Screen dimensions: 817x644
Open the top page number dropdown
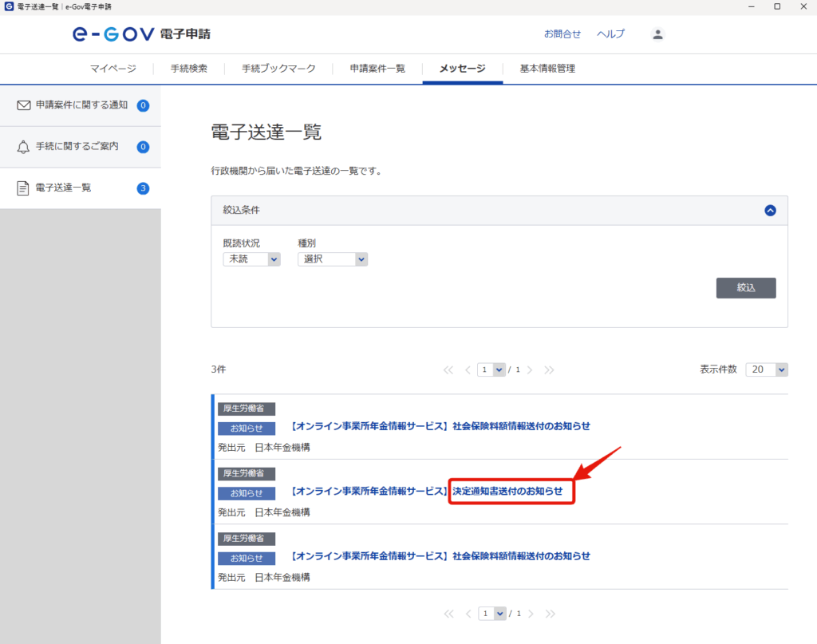tap(491, 369)
